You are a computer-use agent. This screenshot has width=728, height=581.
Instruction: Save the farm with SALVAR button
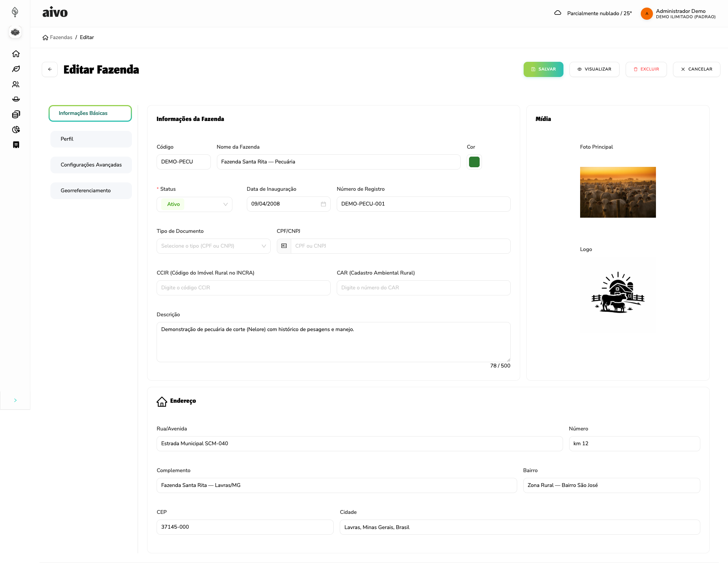[x=543, y=69]
